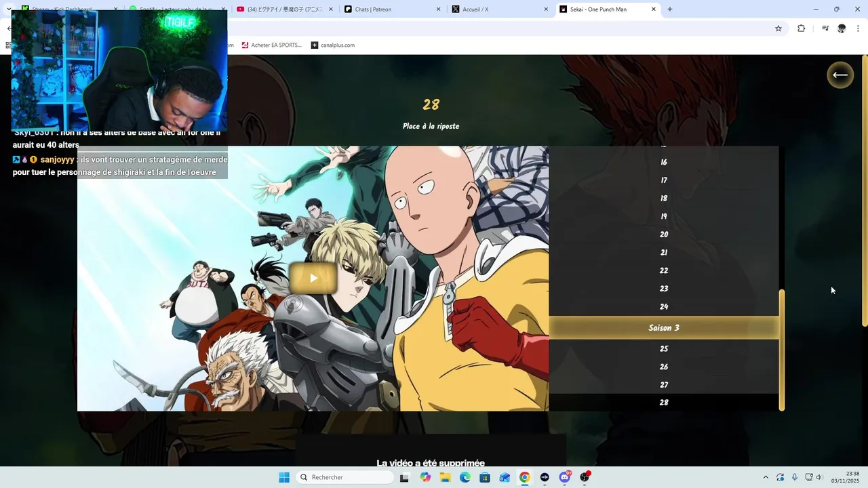Click the episode title Place à la riposte
The height and width of the screenshot is (488, 868).
[431, 126]
